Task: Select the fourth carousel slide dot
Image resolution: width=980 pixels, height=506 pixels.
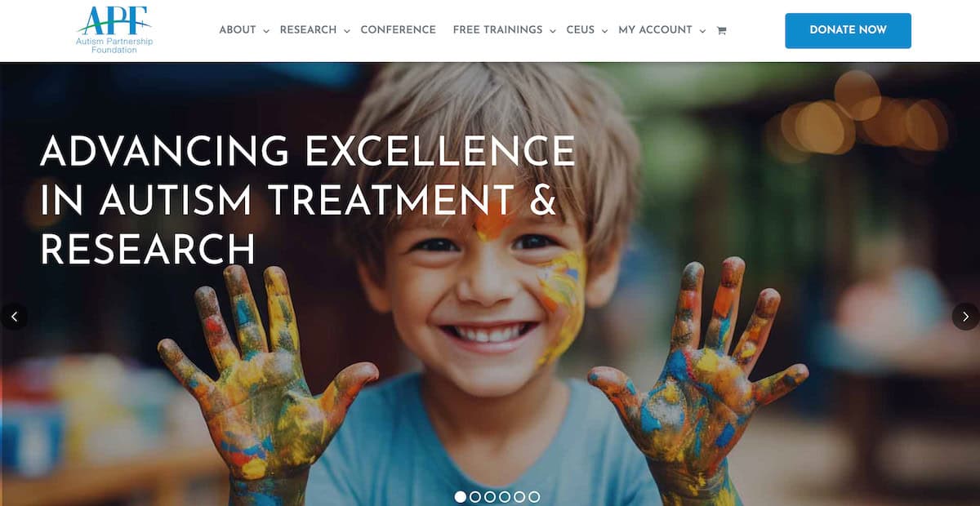Action: pyautogui.click(x=505, y=496)
